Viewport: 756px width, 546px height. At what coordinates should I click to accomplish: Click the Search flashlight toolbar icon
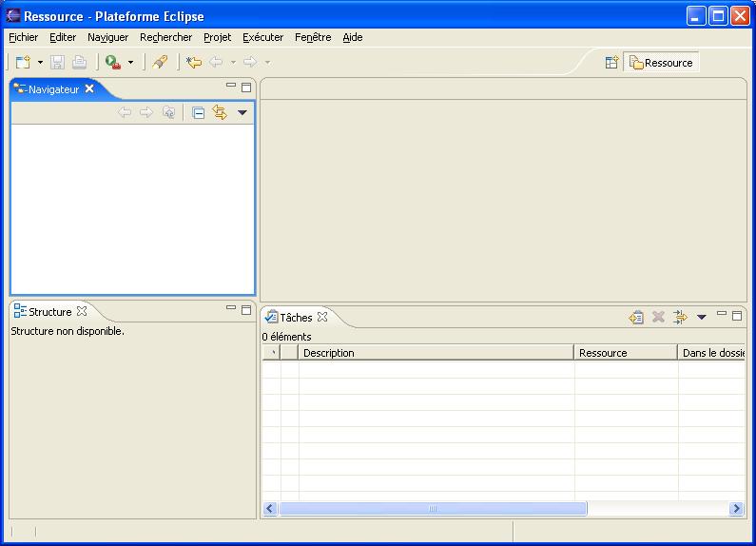[x=160, y=62]
